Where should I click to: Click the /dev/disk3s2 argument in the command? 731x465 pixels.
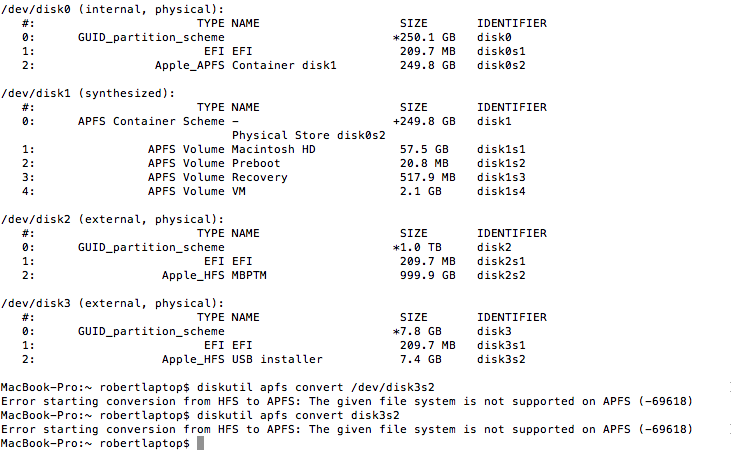point(393,387)
